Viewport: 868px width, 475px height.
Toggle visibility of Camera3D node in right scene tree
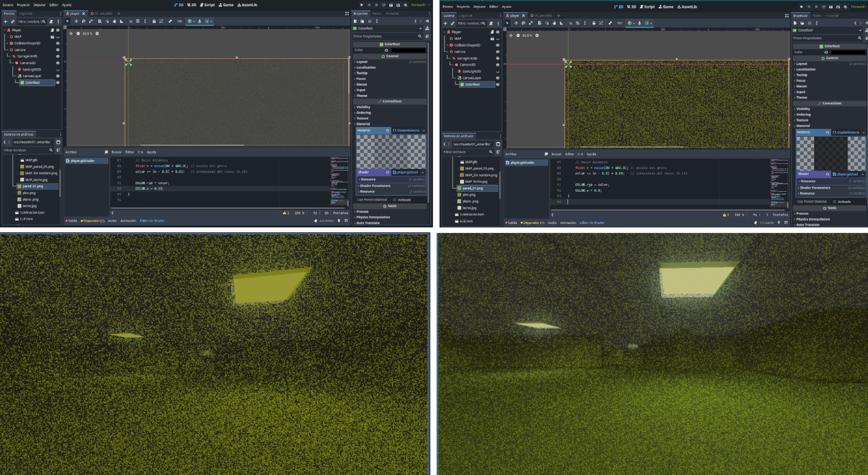498,65
